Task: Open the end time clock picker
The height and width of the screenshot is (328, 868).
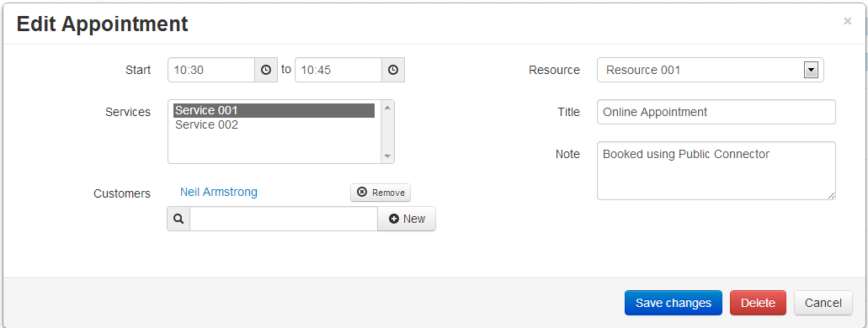Action: point(393,71)
